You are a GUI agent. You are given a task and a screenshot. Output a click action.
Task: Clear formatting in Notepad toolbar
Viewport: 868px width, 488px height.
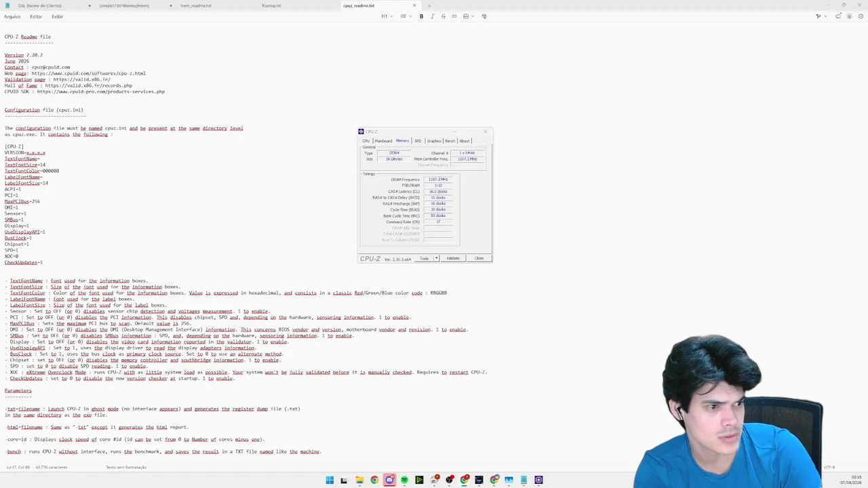pyautogui.click(x=484, y=16)
